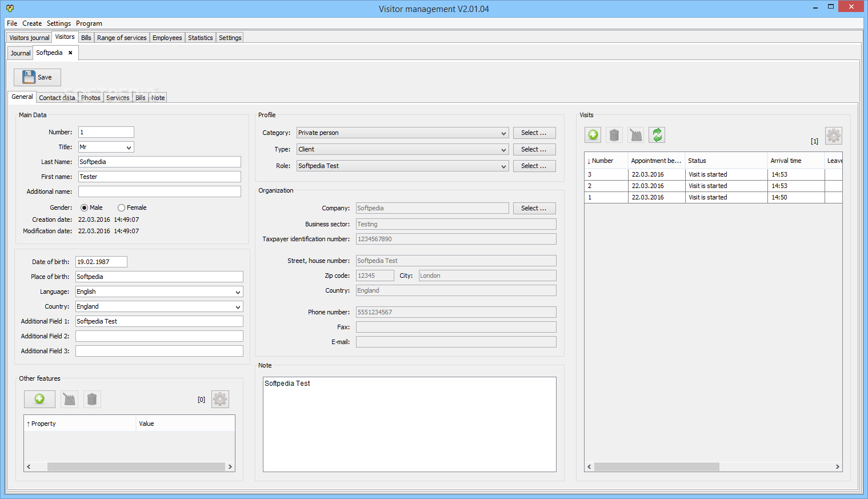
Task: Click Select button next to Role
Action: 534,166
